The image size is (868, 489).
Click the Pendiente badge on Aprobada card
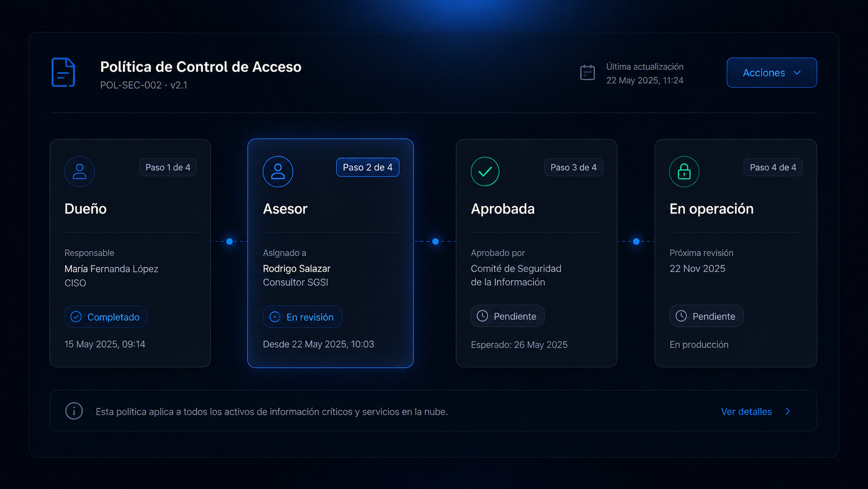pyautogui.click(x=508, y=316)
